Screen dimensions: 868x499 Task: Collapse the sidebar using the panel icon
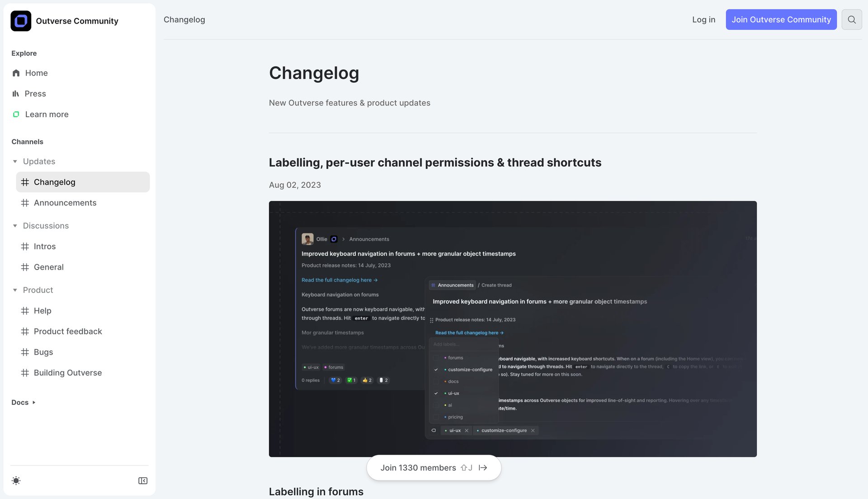pos(143,480)
